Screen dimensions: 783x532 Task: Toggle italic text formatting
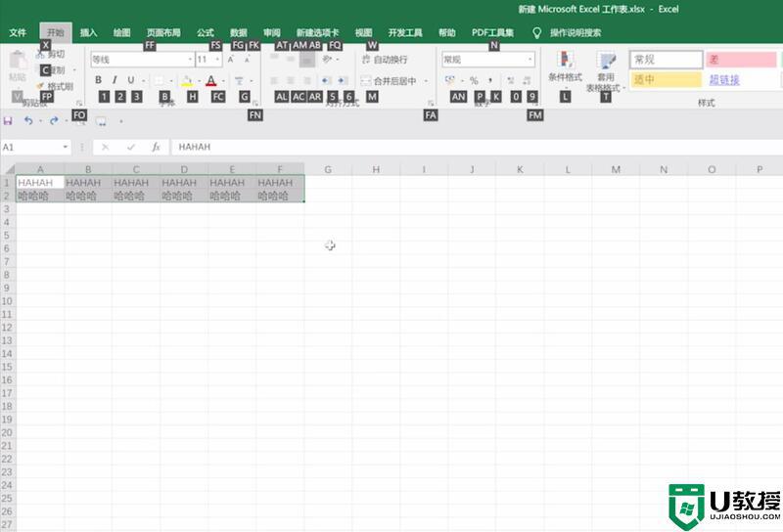point(115,80)
